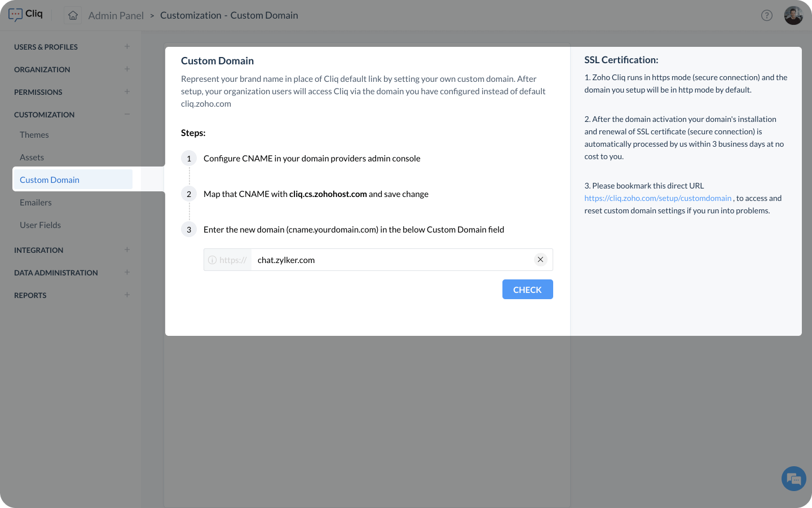This screenshot has height=508, width=812.
Task: Expand the Permissions section
Action: point(127,91)
